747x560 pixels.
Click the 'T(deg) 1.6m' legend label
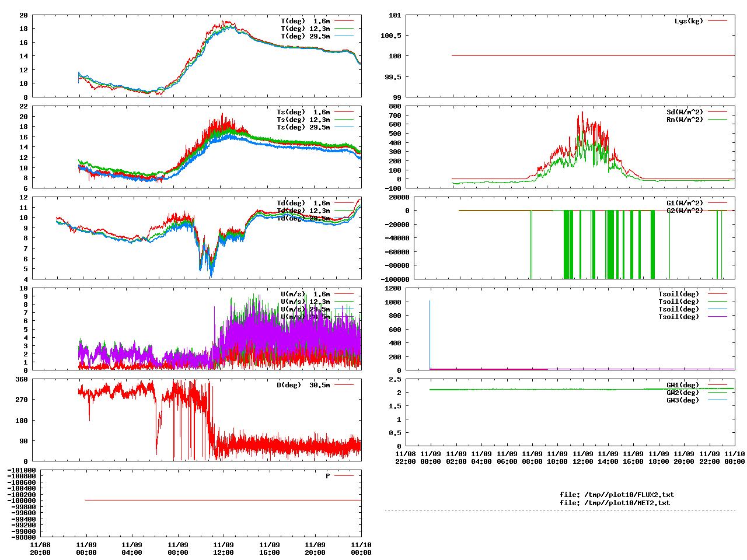click(305, 21)
